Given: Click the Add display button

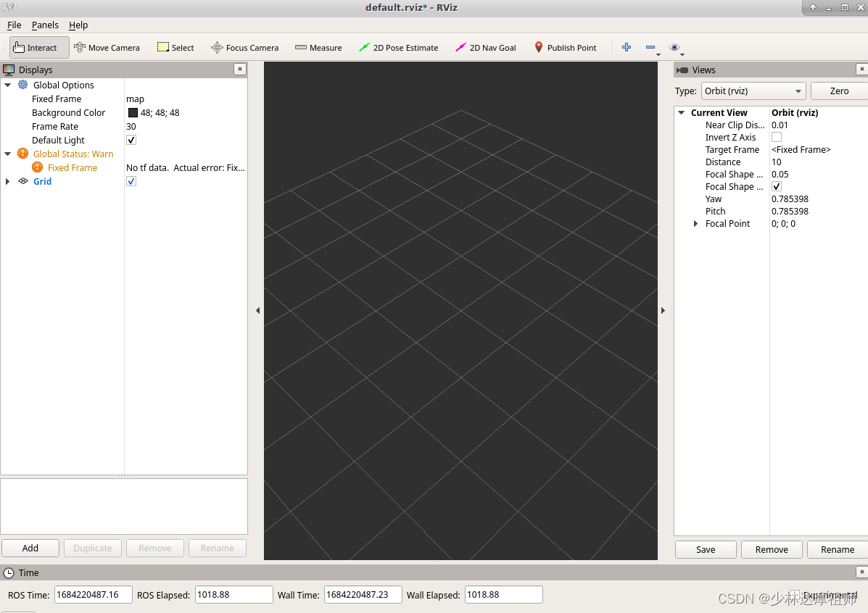Looking at the screenshot, I should click(30, 549).
